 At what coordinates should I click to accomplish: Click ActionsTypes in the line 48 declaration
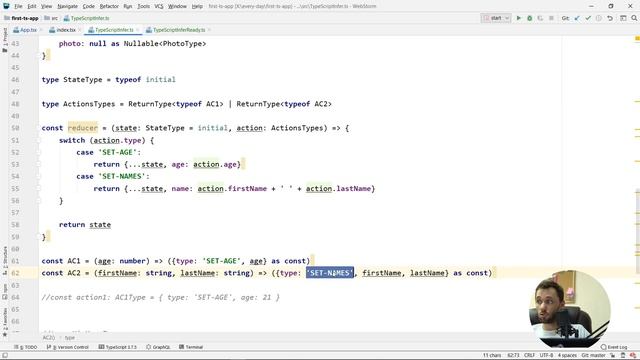coord(89,104)
